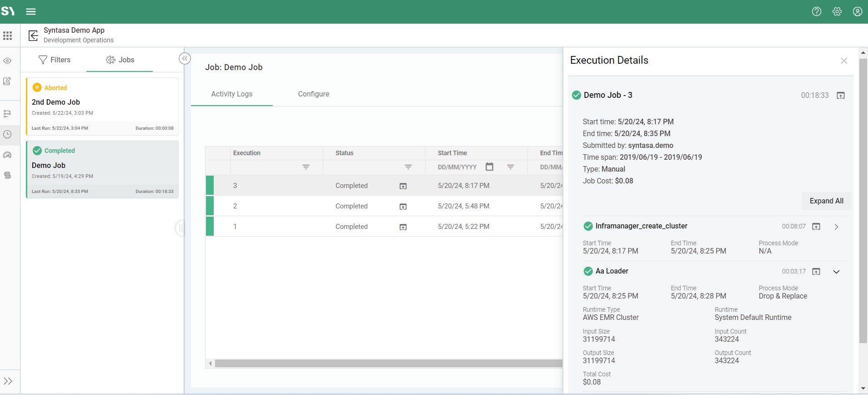
Task: Open the hamburger main menu
Action: click(x=31, y=12)
